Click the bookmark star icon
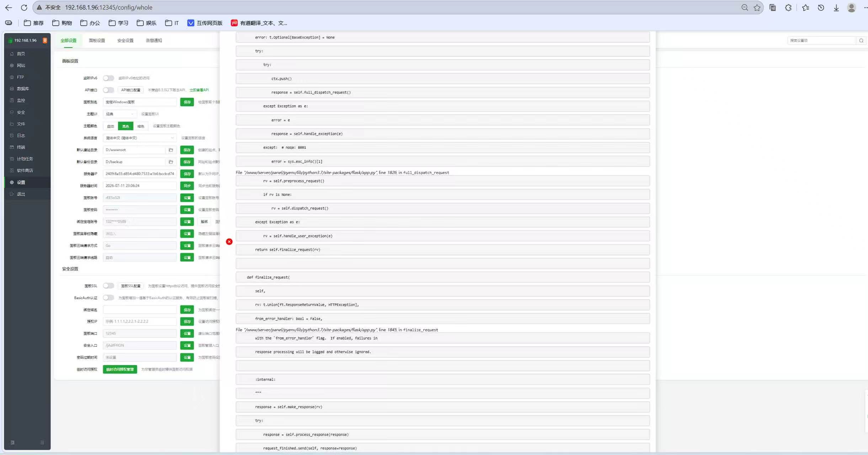868x455 pixels. [757, 7]
